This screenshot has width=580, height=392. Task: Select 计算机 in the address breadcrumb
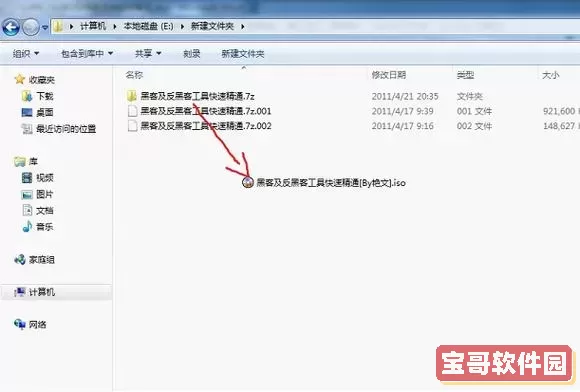(x=93, y=26)
